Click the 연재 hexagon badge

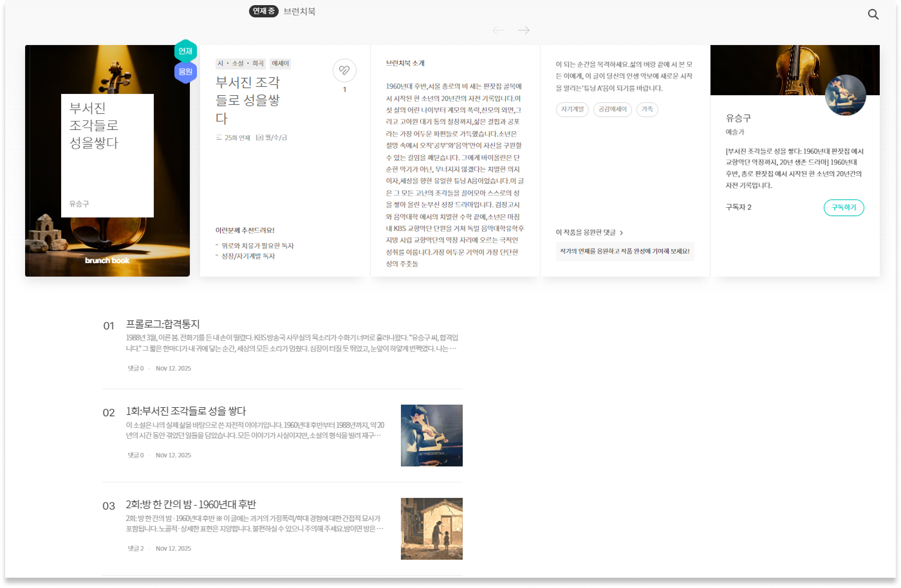pos(185,51)
